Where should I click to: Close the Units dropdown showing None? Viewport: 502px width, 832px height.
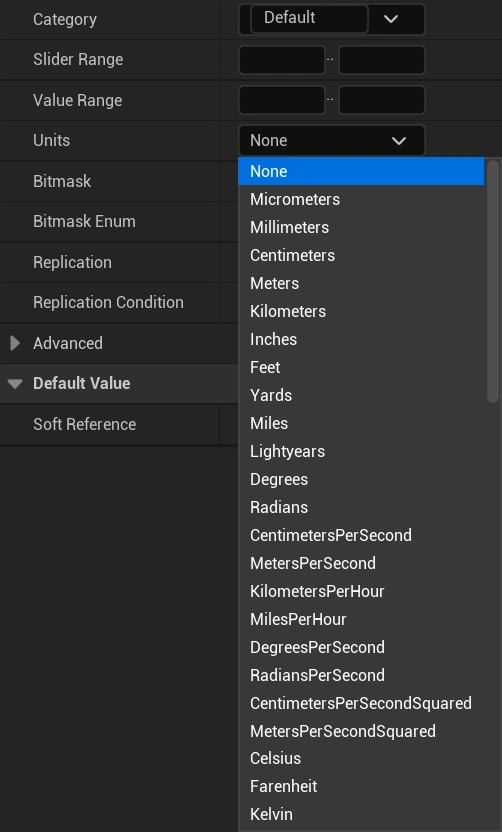332,141
